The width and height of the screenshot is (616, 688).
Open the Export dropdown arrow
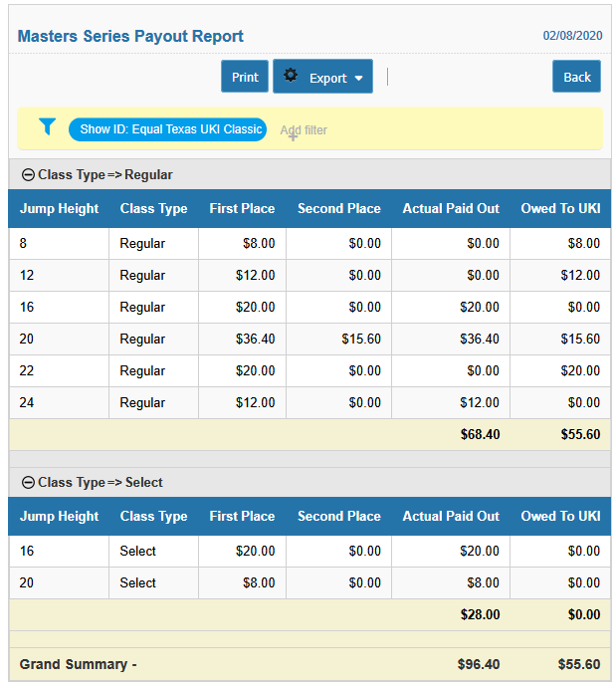click(358, 78)
